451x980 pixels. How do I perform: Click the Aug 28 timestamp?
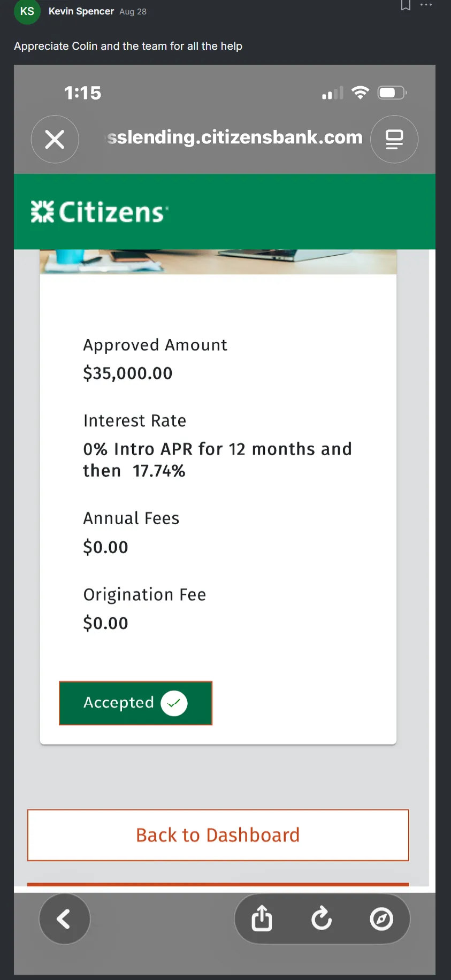coord(133,12)
